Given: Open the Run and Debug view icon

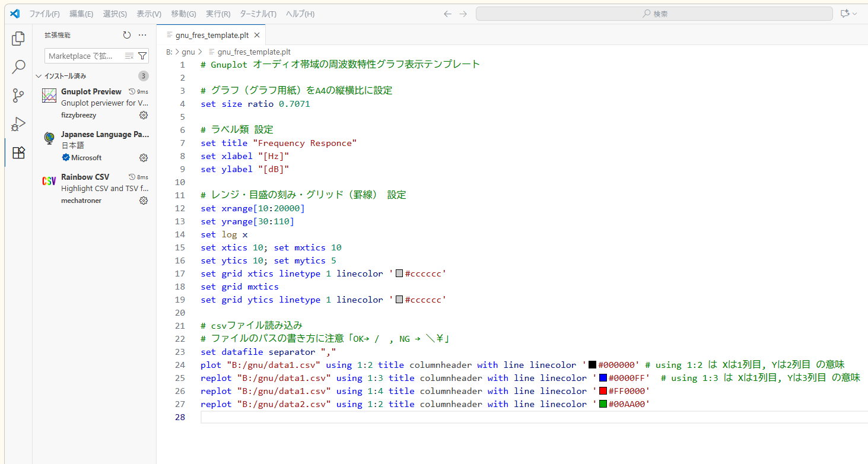Looking at the screenshot, I should coord(18,124).
